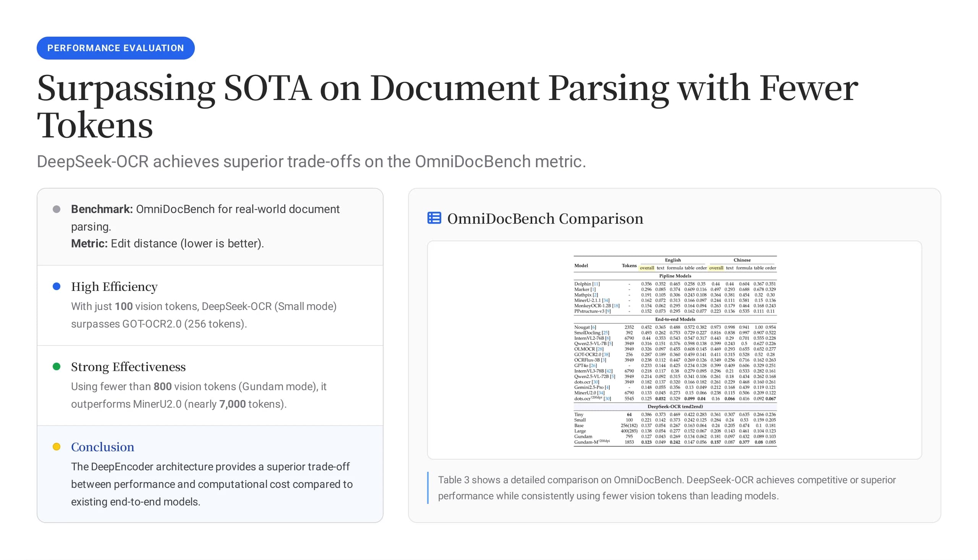Image resolution: width=978 pixels, height=560 pixels.
Task: Click the "GPT4o [26]" row label
Action: [x=585, y=365]
